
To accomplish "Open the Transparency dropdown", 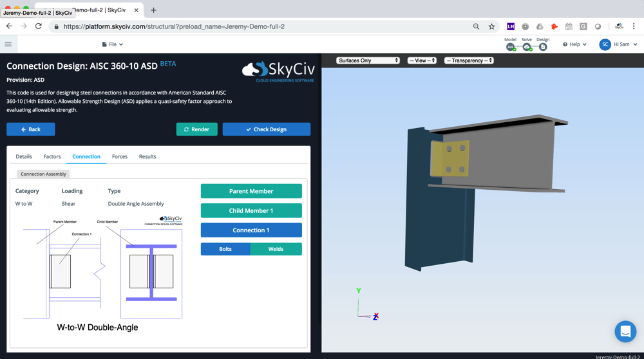I will click(469, 60).
